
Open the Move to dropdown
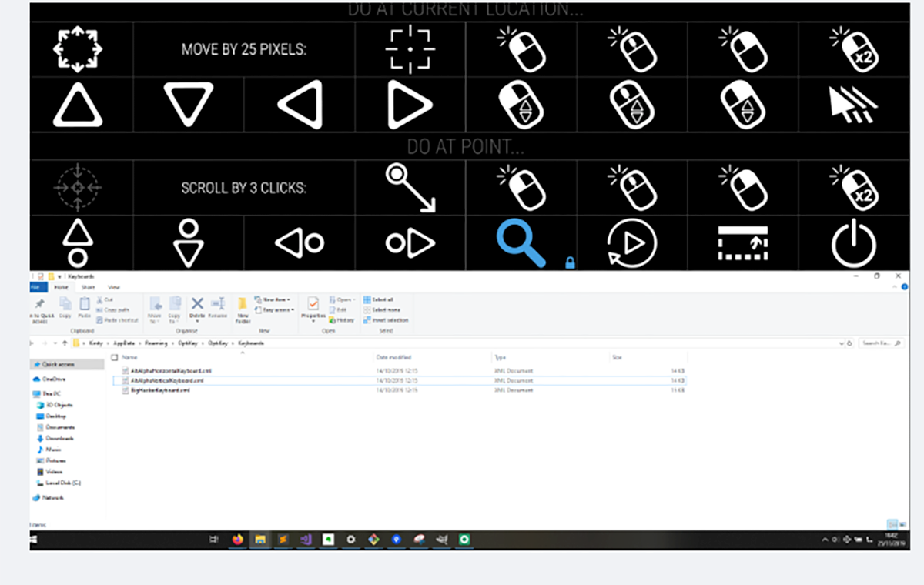[156, 310]
